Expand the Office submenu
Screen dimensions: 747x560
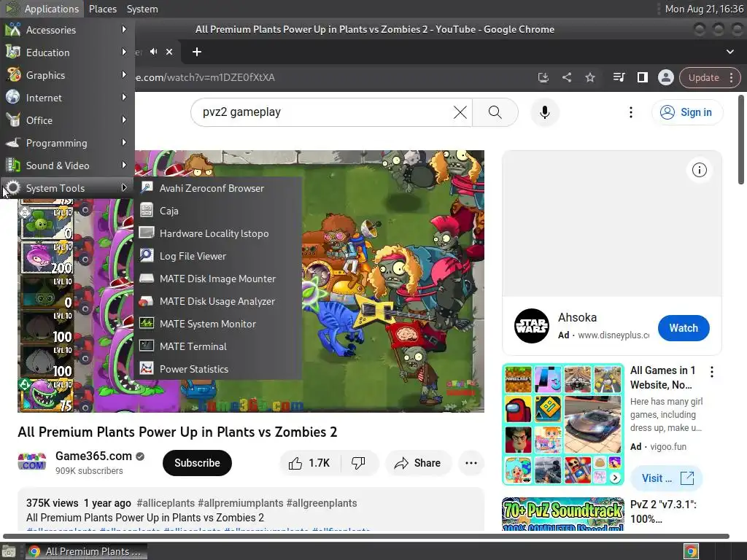[x=67, y=120]
